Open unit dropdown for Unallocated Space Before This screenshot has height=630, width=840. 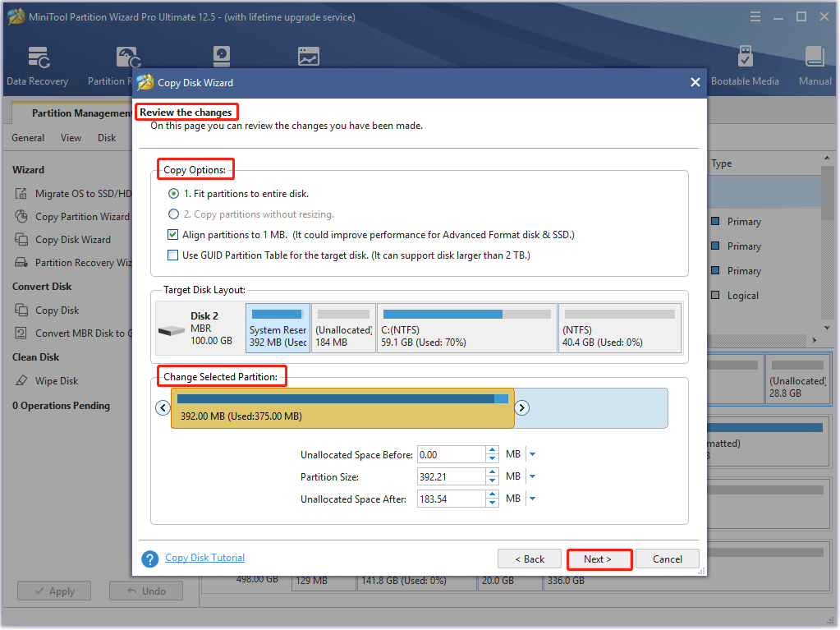[533, 455]
